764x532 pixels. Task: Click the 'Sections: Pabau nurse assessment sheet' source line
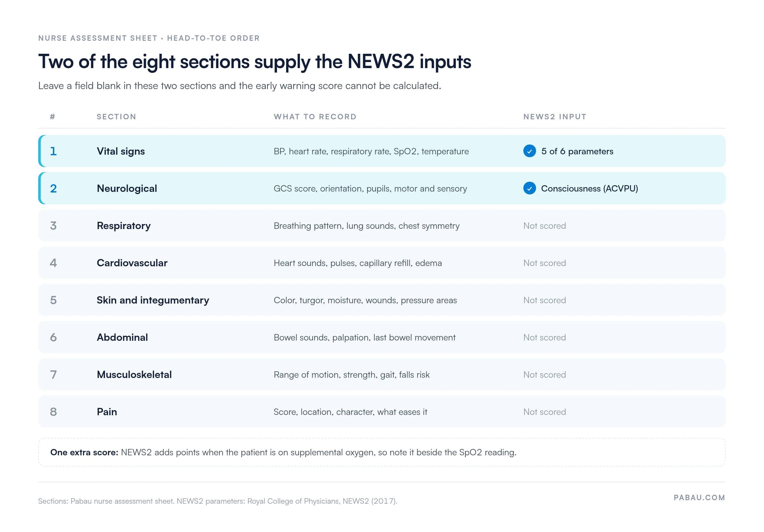[218, 501]
